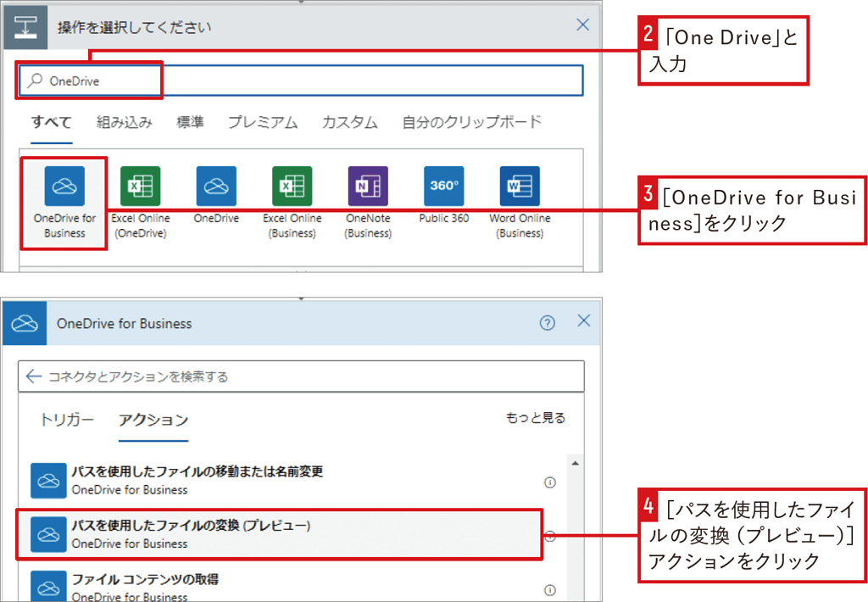Screen dimensions: 868x602
Task: Click the OneDrive connector icon
Action: pyautogui.click(x=215, y=187)
